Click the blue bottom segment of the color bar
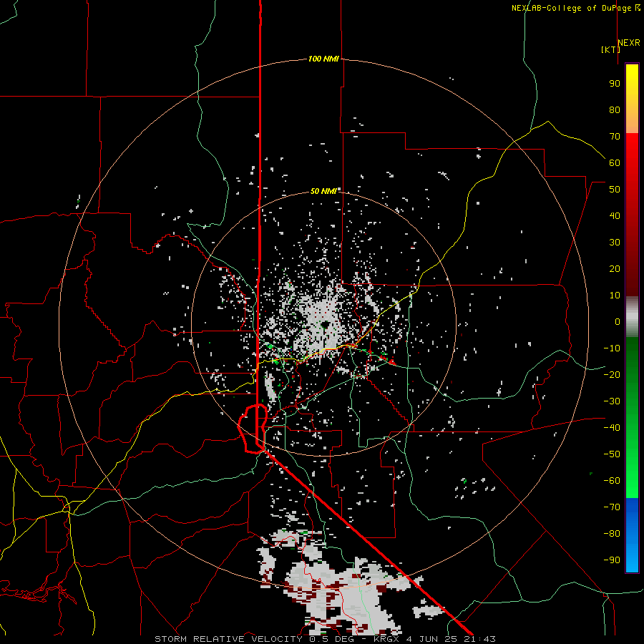Viewport: 644px width, 644px height. 632,535
